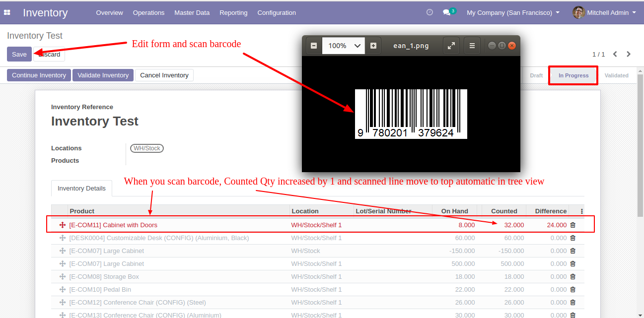This screenshot has width=644, height=318.
Task: Open zoom level 100% dropdown
Action: pyautogui.click(x=344, y=46)
